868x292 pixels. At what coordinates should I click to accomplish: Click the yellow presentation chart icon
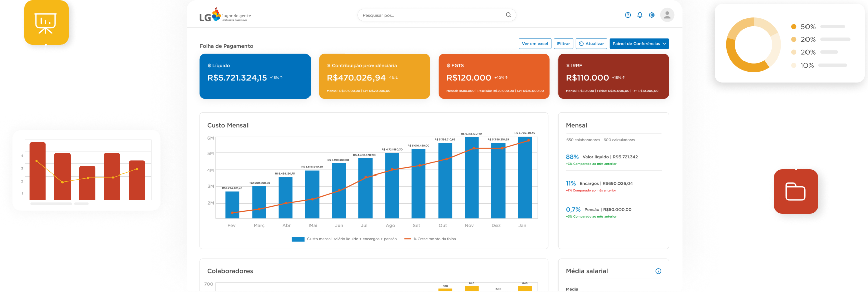click(x=46, y=22)
